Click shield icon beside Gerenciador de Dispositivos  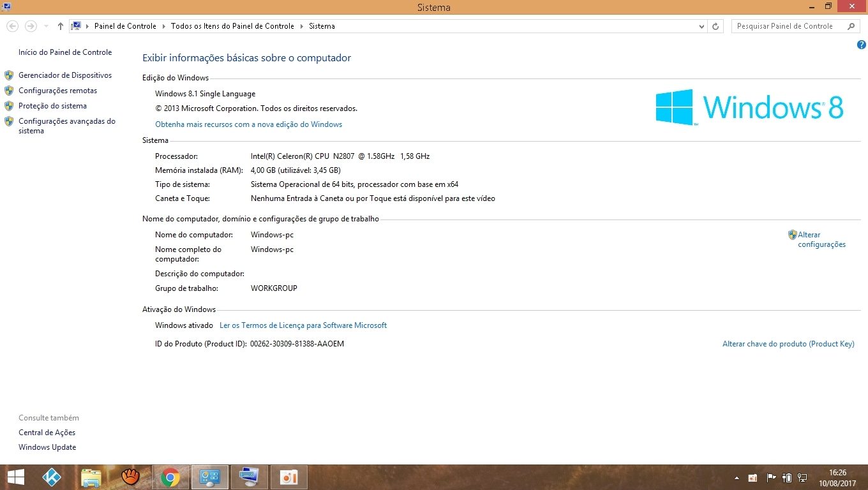pyautogui.click(x=9, y=75)
